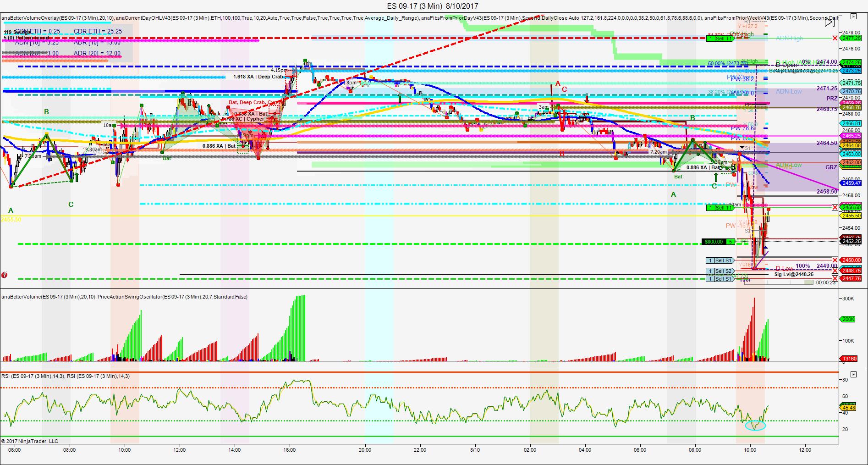Click the yellow 2455.50 price marker
868x465 pixels.
pos(852,216)
